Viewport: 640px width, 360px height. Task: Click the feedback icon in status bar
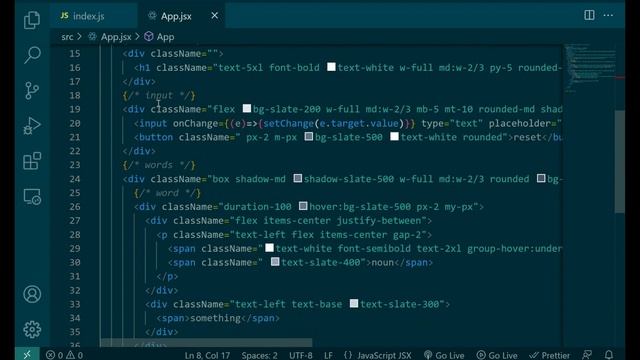[x=587, y=355]
